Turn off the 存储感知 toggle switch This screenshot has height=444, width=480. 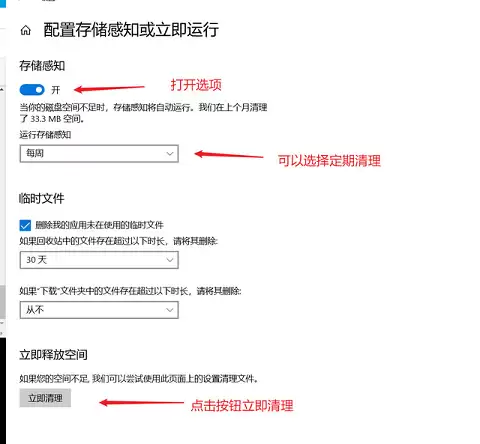32,90
